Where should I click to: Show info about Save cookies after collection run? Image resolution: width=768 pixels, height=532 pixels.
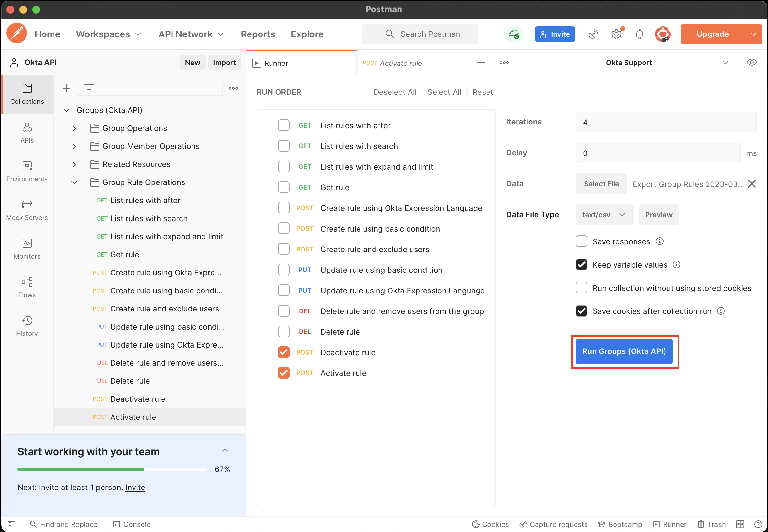pos(721,311)
